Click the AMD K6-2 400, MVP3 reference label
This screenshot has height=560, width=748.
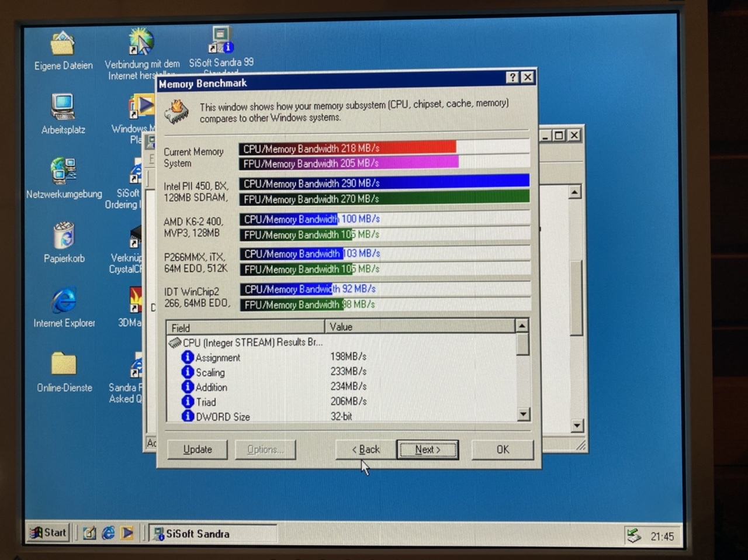(x=193, y=227)
